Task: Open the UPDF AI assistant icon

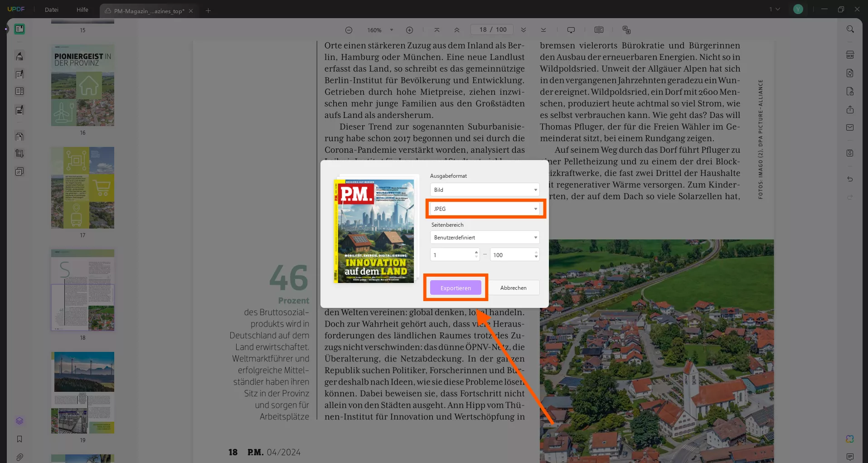Action: (850, 439)
